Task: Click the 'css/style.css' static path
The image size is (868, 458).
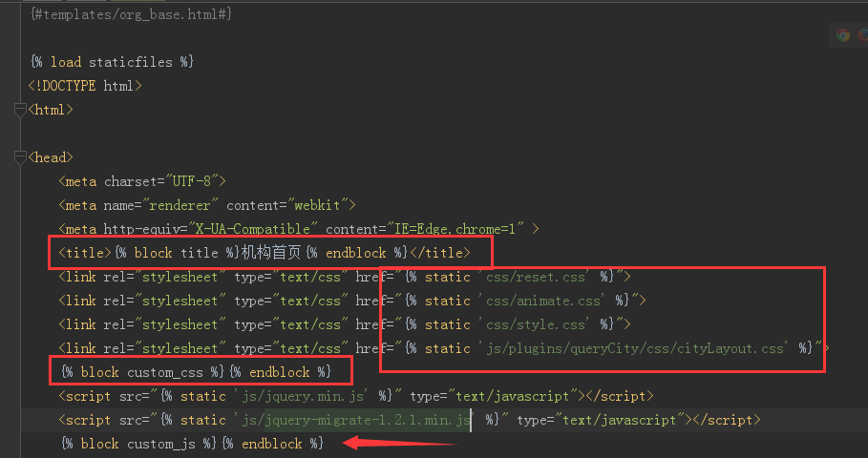Action: click(536, 324)
